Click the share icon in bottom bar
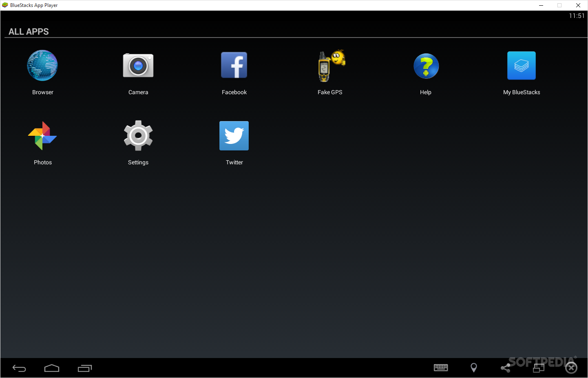588x378 pixels. click(x=506, y=368)
